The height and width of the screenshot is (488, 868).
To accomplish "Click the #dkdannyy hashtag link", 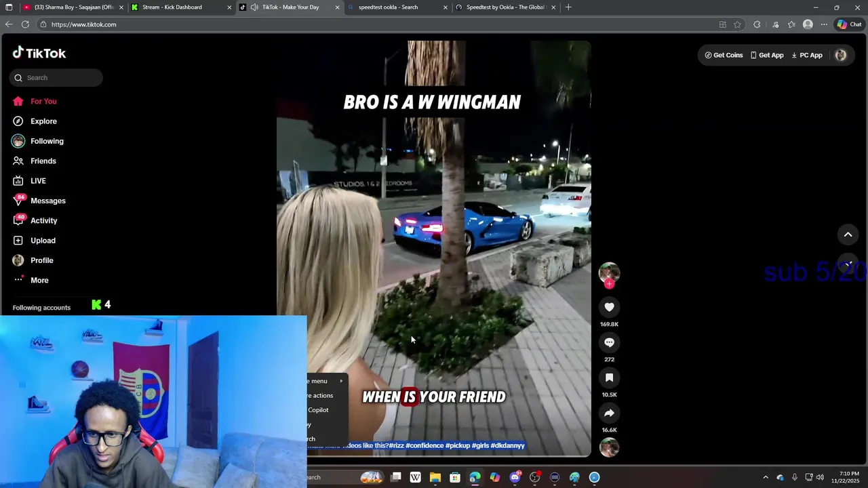I will (x=507, y=445).
